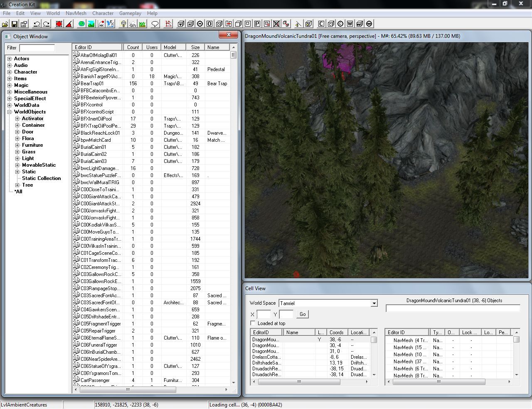532x409 pixels.
Task: Toggle the SKY icon
Action: (133, 24)
